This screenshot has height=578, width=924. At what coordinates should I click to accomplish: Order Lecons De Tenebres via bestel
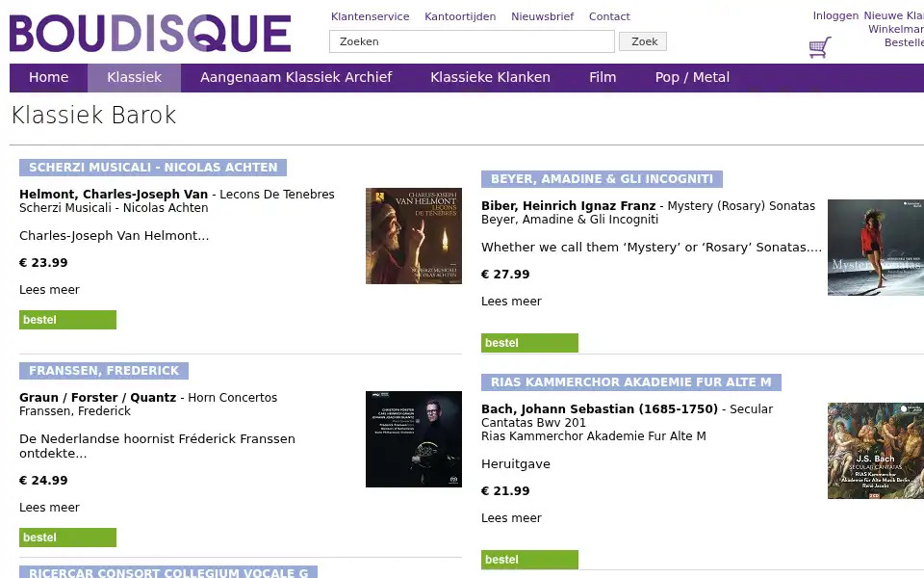click(x=67, y=320)
